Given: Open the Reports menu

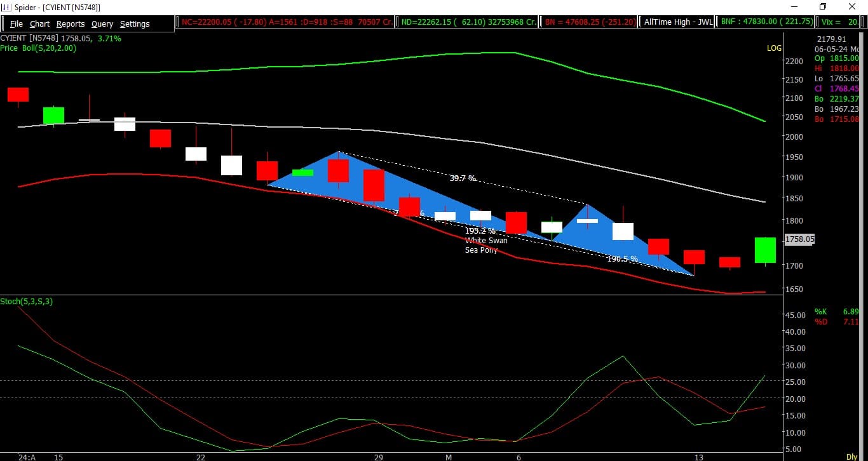Looking at the screenshot, I should tap(70, 24).
